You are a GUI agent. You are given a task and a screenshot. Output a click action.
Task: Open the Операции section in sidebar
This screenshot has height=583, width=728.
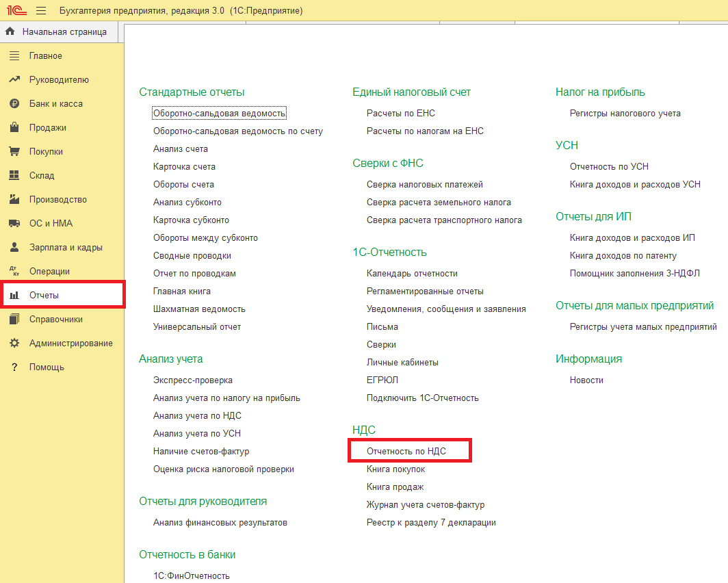49,272
